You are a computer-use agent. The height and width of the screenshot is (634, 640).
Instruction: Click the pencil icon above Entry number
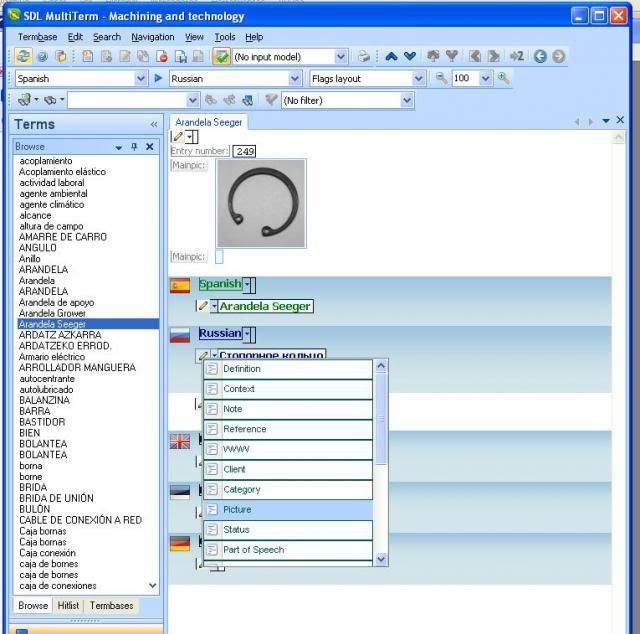coord(178,137)
